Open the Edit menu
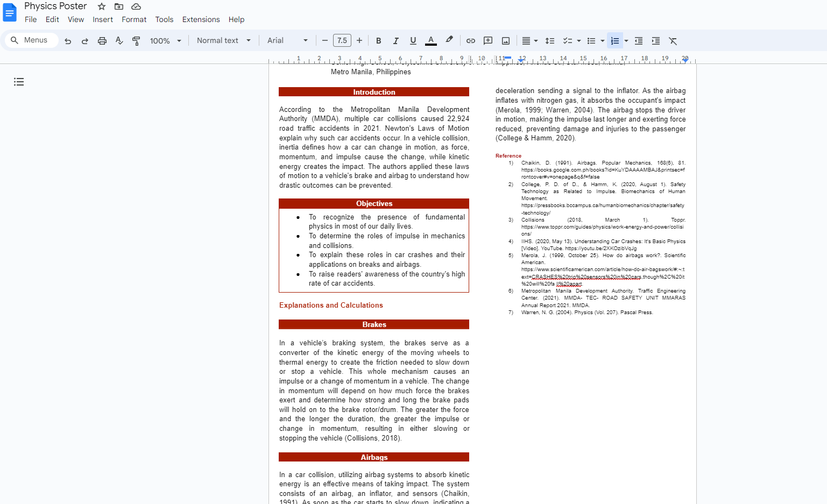The height and width of the screenshot is (504, 827). click(x=52, y=19)
